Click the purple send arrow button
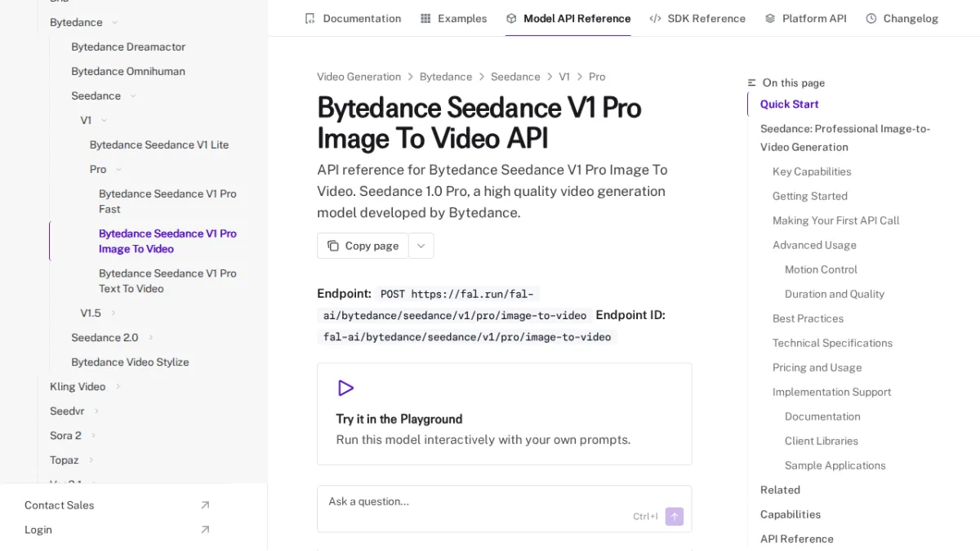The width and height of the screenshot is (980, 551). coord(674,516)
